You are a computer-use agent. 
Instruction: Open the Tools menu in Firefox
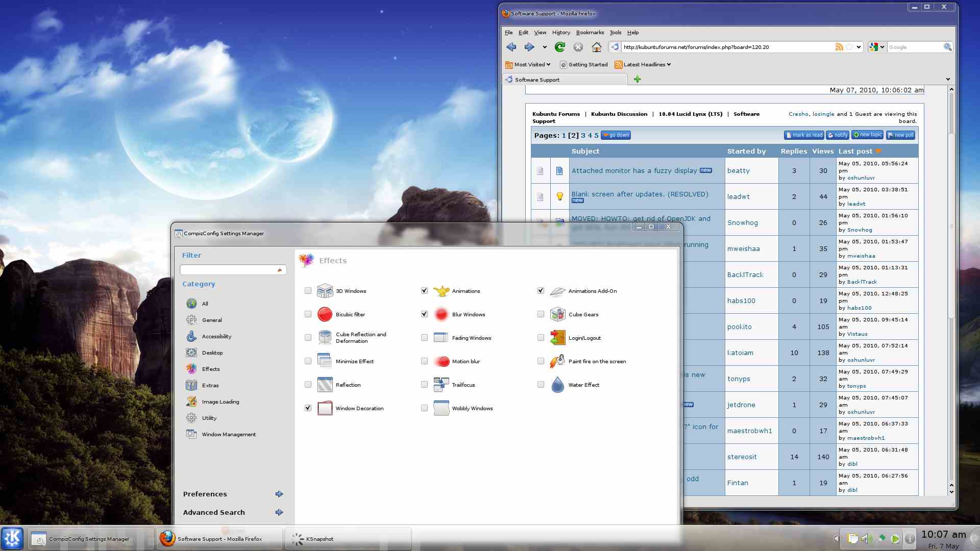pyautogui.click(x=615, y=32)
